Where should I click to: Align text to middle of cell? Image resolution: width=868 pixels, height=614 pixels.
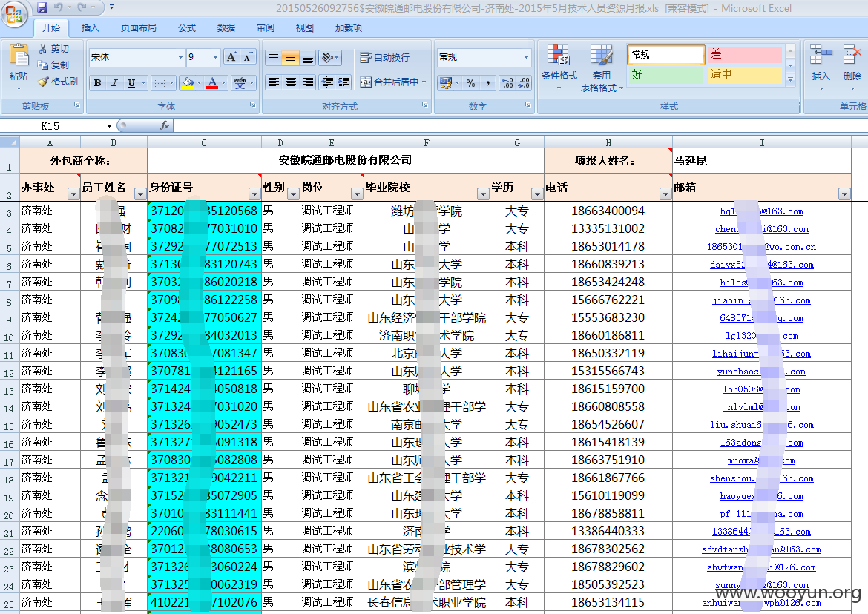[x=291, y=57]
